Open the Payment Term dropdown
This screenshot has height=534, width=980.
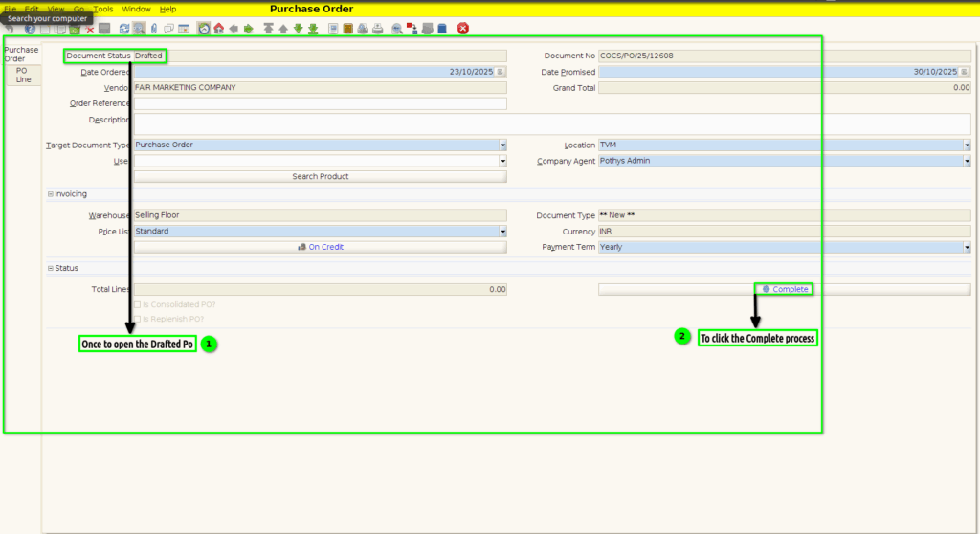pos(967,248)
